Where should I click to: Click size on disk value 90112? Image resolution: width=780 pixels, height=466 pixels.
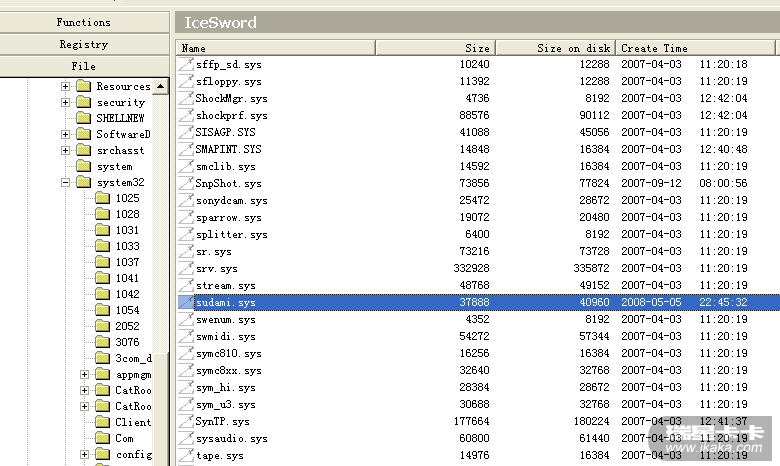594,115
